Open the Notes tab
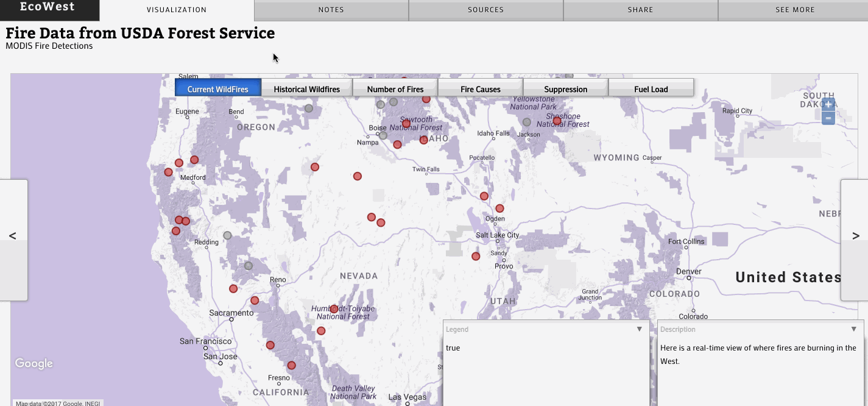Image resolution: width=868 pixels, height=406 pixels. tap(331, 10)
